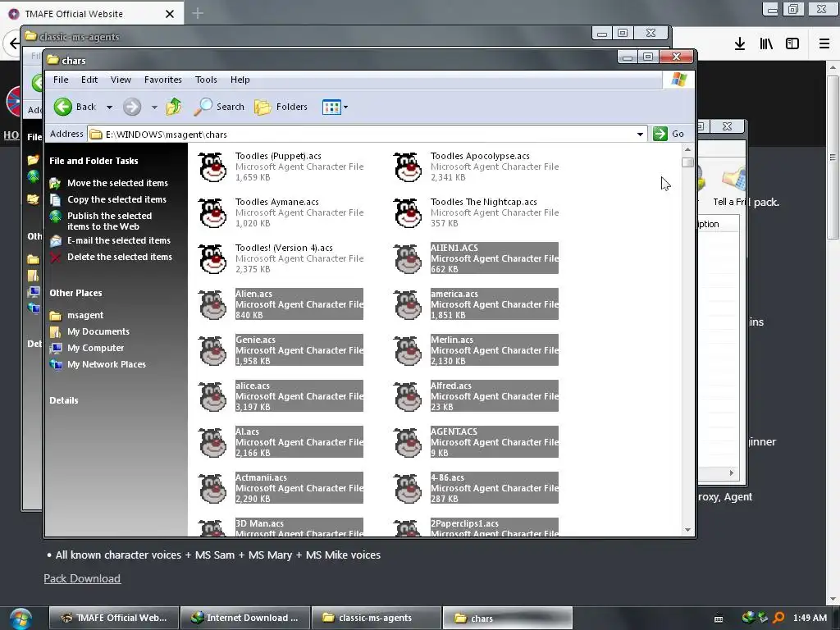The height and width of the screenshot is (630, 840).
Task: Switch to Internet Download taskbar button
Action: click(x=245, y=618)
